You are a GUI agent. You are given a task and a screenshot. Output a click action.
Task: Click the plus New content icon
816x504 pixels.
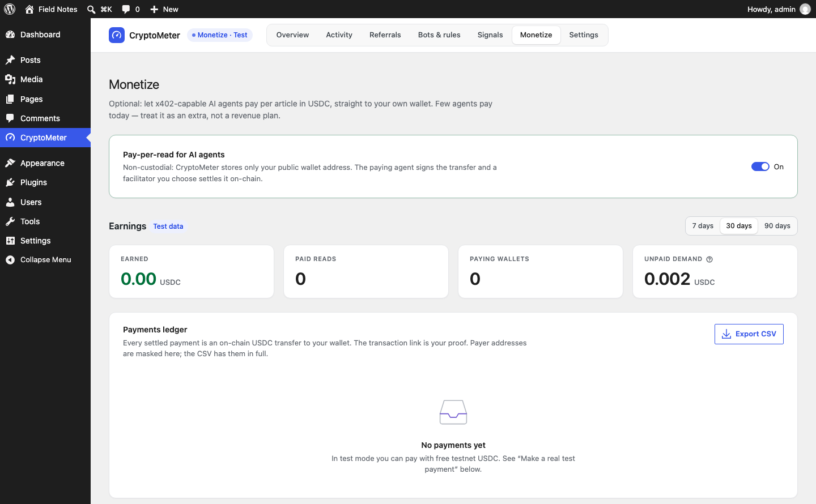[x=154, y=9]
